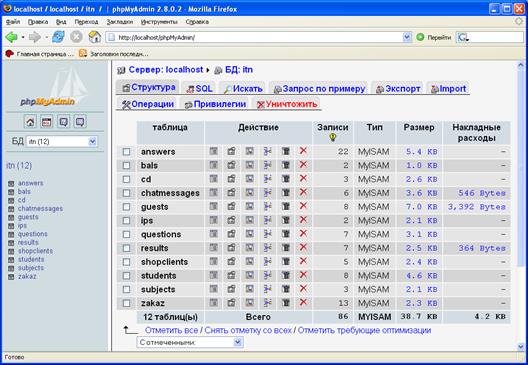Select the ips table checkbox
Image resolution: width=528 pixels, height=365 pixels.
(126, 221)
